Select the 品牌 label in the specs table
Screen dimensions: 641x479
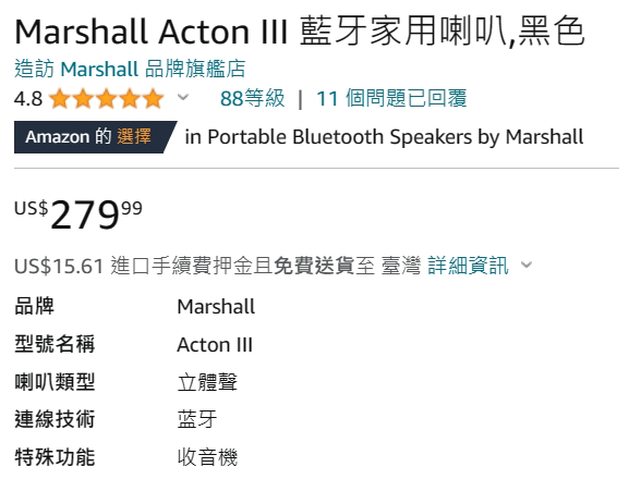pos(34,306)
